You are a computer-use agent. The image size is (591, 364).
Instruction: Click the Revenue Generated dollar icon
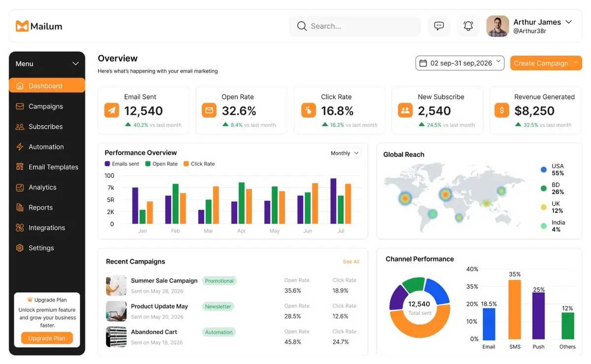pyautogui.click(x=502, y=110)
